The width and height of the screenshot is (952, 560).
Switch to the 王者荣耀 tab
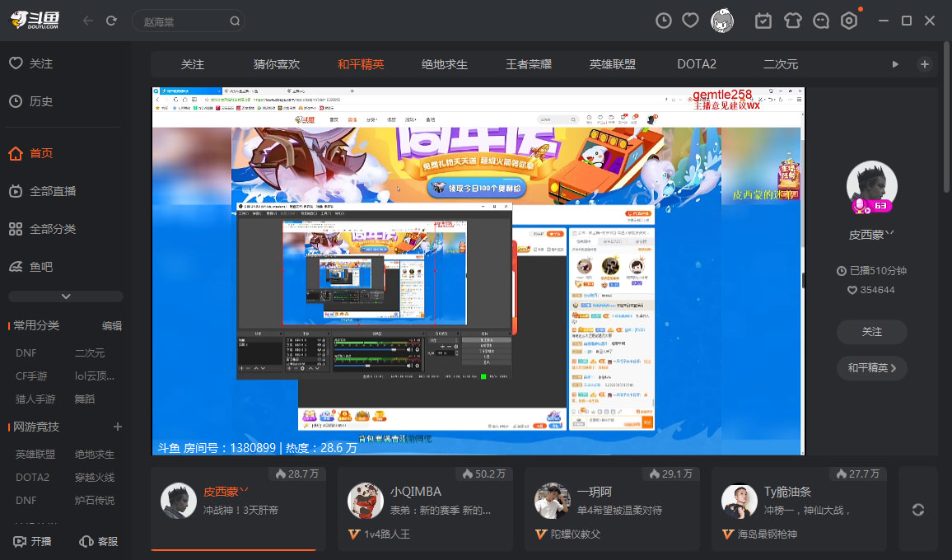tap(530, 63)
